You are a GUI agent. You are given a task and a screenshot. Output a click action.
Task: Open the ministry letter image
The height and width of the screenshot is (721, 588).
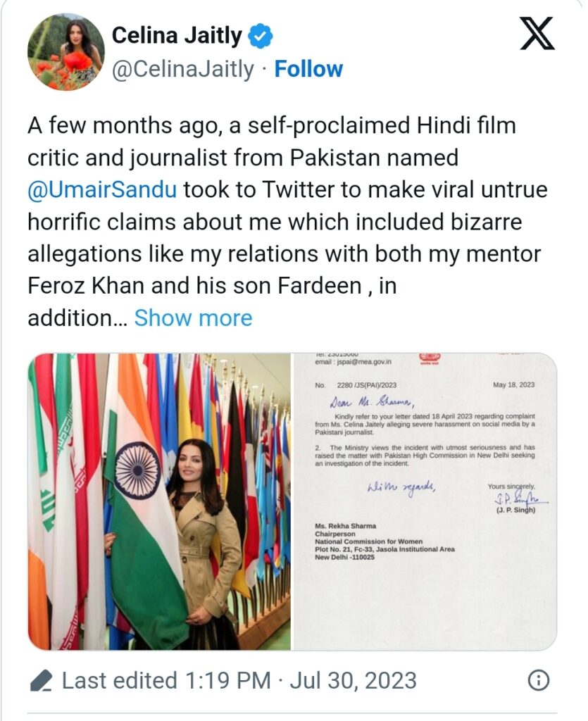click(425, 501)
